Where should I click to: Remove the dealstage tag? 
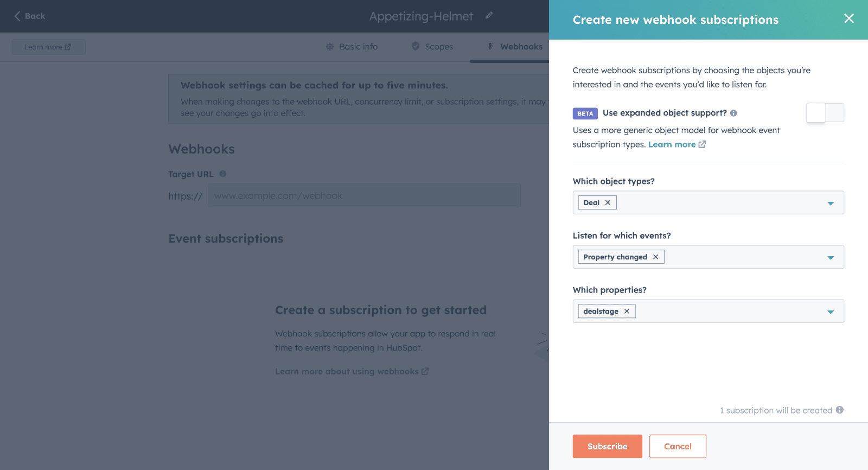[x=627, y=311]
